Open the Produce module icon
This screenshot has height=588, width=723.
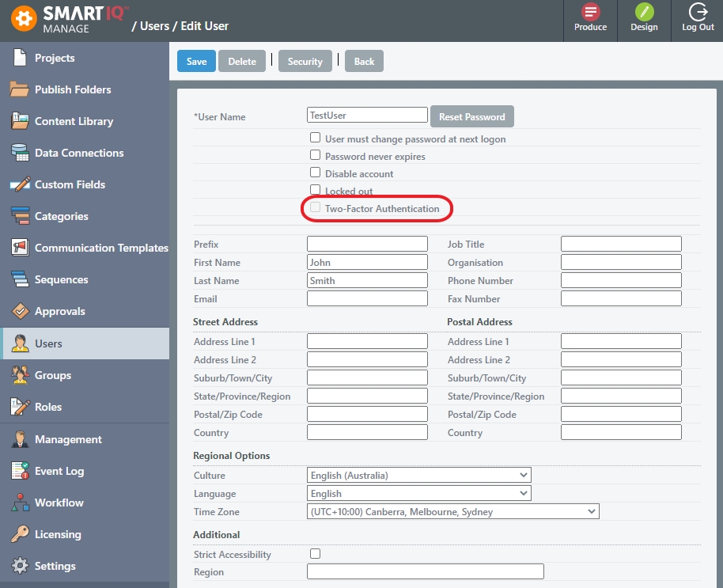pyautogui.click(x=590, y=12)
